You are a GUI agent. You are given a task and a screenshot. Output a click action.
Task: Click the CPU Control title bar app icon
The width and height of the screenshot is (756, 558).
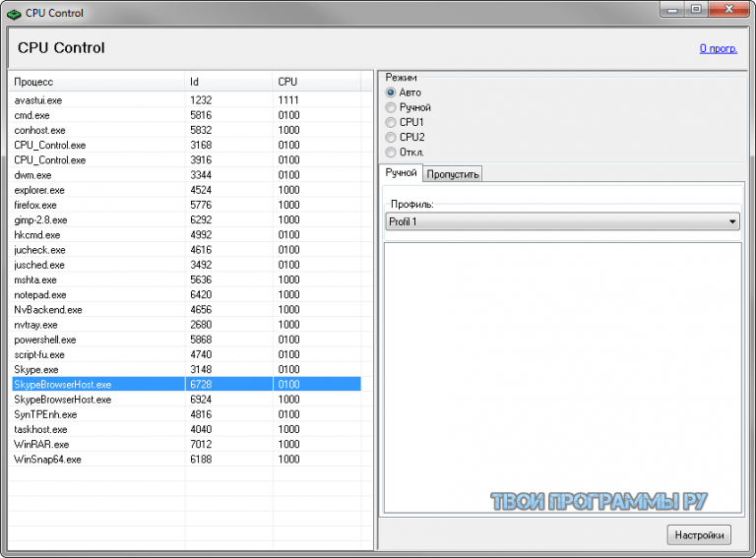point(14,14)
